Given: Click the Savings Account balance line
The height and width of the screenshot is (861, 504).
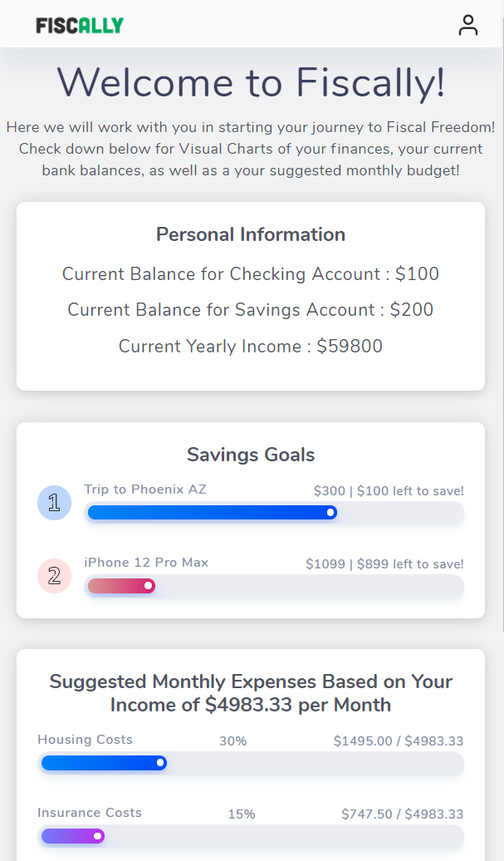Looking at the screenshot, I should [x=251, y=310].
